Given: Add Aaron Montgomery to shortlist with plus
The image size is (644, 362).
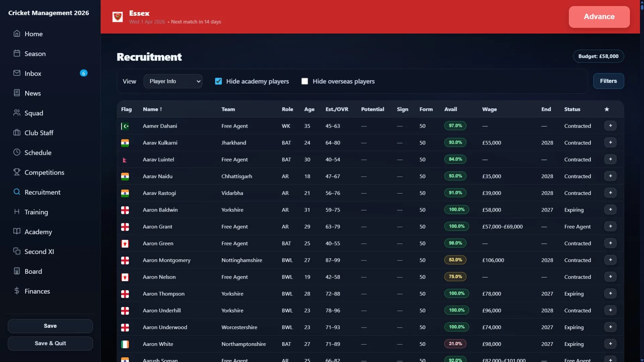Looking at the screenshot, I should 610,260.
